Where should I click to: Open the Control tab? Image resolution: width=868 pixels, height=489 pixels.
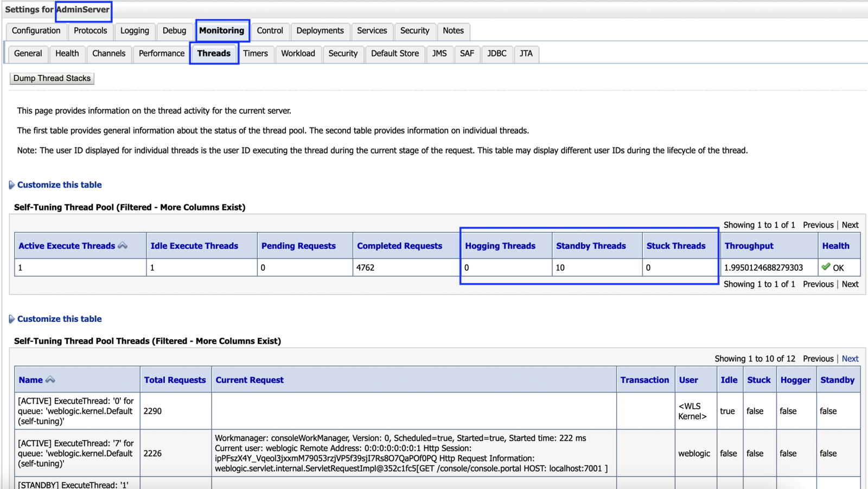click(270, 31)
